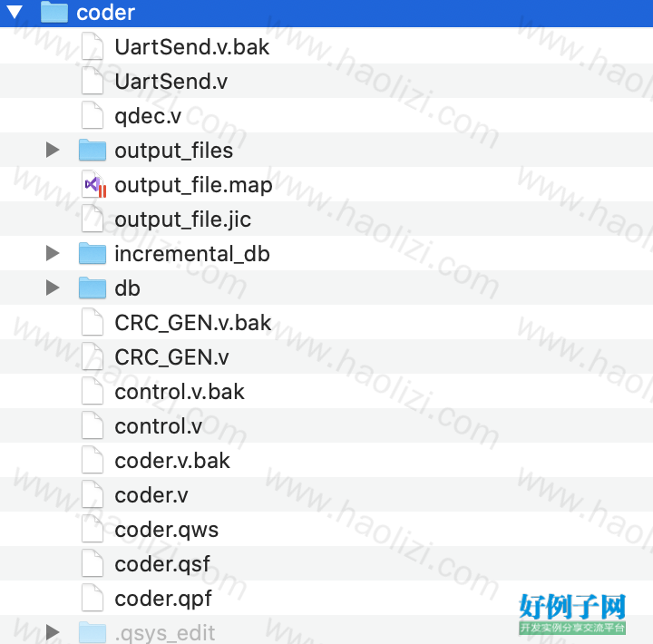Select the file name output_file.map

tap(194, 185)
